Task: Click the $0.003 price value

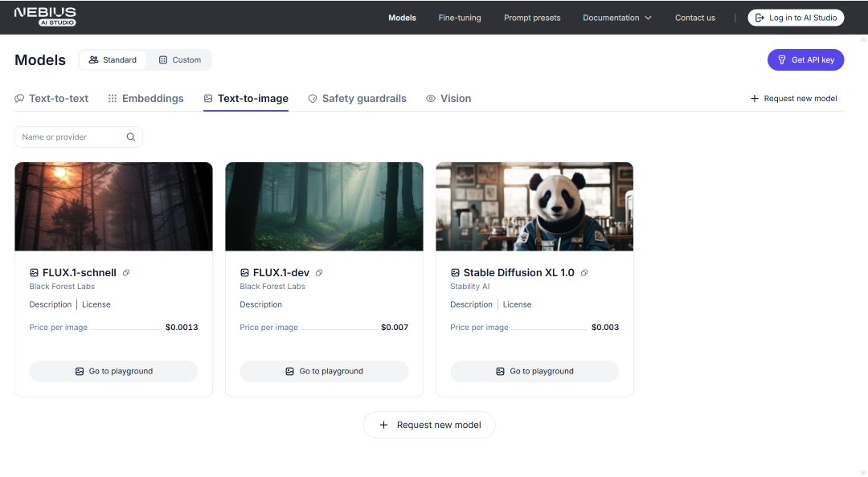Action: 605,327
